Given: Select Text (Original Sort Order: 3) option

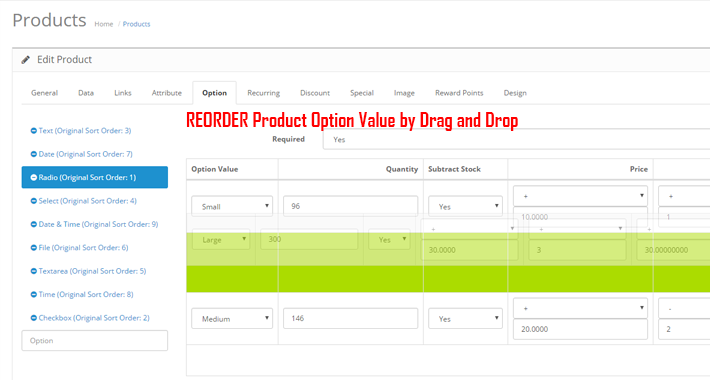Looking at the screenshot, I should pos(85,131).
